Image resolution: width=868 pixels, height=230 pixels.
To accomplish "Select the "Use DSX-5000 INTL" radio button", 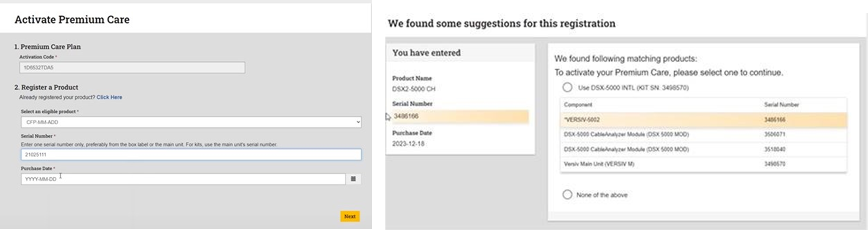I will point(567,88).
